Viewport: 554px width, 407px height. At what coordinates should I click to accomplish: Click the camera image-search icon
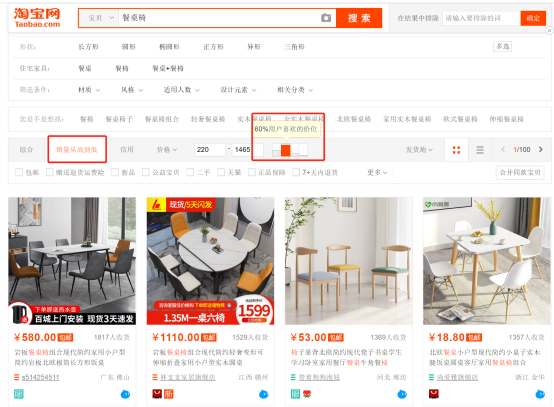326,18
